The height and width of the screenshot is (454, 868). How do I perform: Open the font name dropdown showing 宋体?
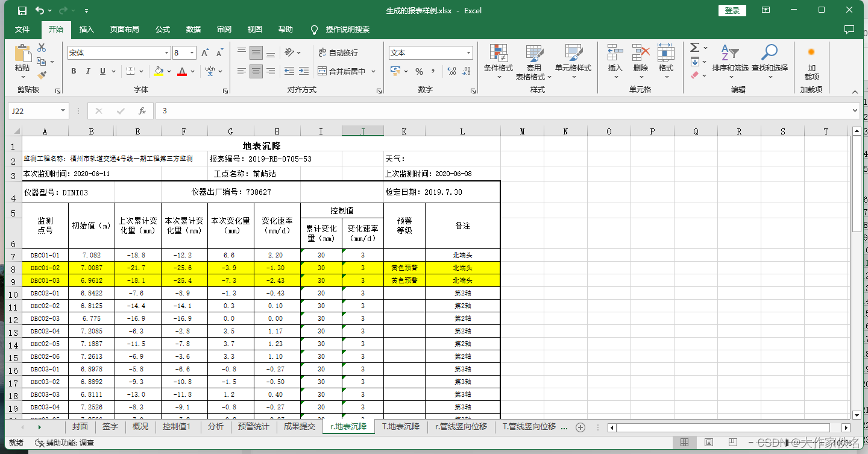pyautogui.click(x=166, y=53)
